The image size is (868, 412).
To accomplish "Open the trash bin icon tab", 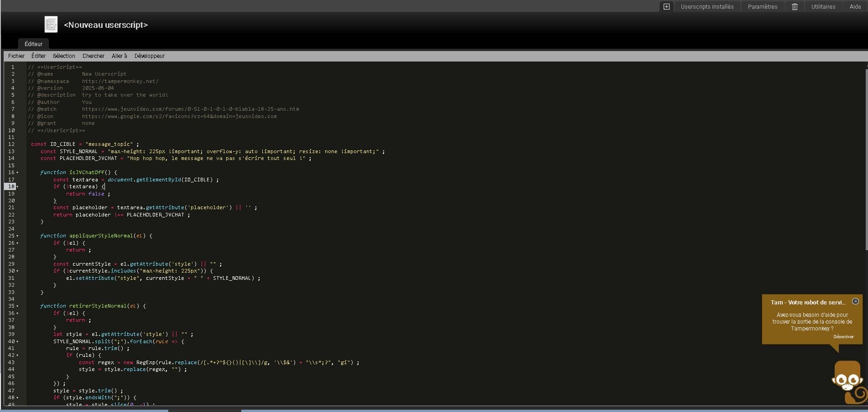I will coord(795,6).
